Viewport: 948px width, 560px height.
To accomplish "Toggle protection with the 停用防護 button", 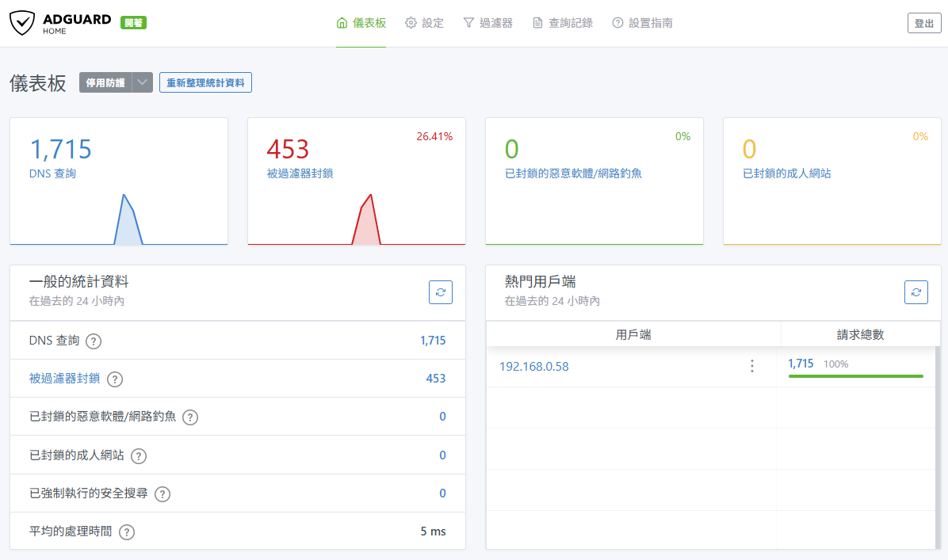I will [x=105, y=82].
